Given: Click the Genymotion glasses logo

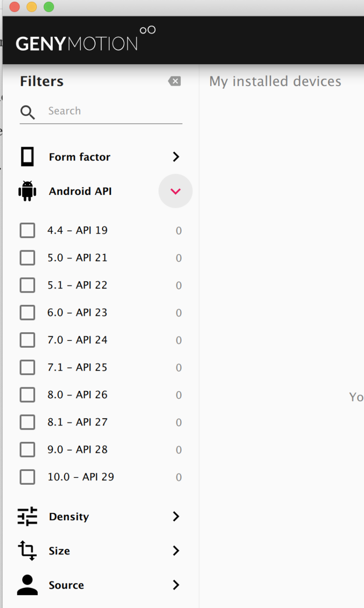Looking at the screenshot, I should tap(148, 30).
